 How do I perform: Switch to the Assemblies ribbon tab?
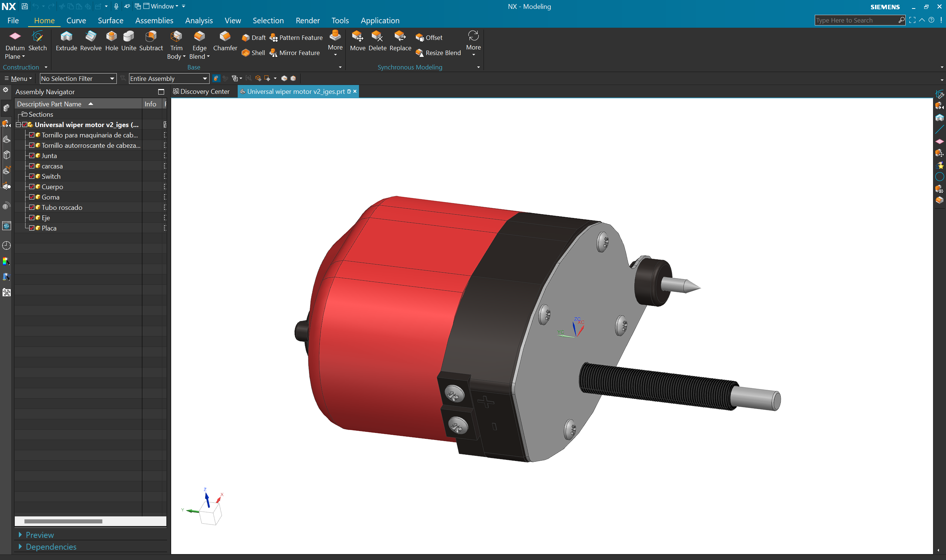tap(154, 20)
